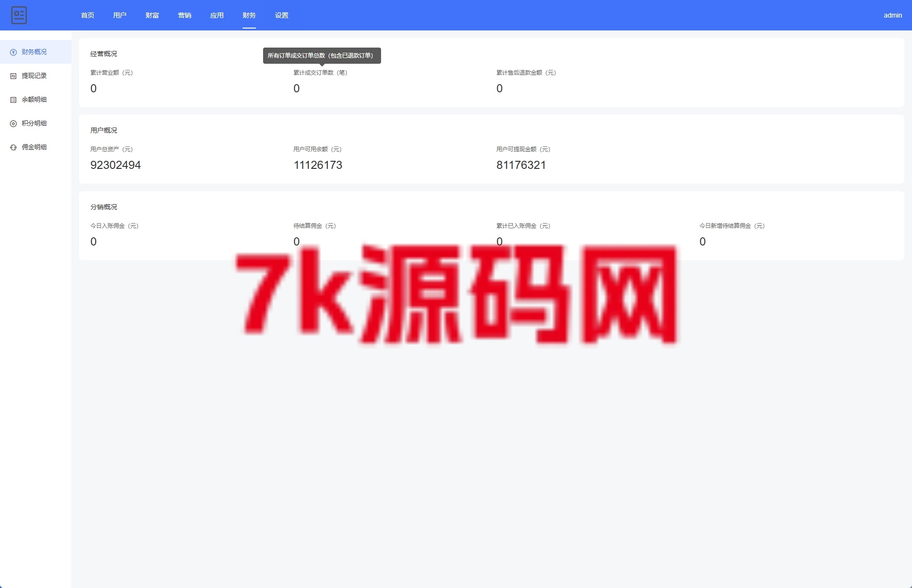Click the 今日新增待结算佣金（元） label
Screen dimensions: 912x588
click(x=732, y=226)
